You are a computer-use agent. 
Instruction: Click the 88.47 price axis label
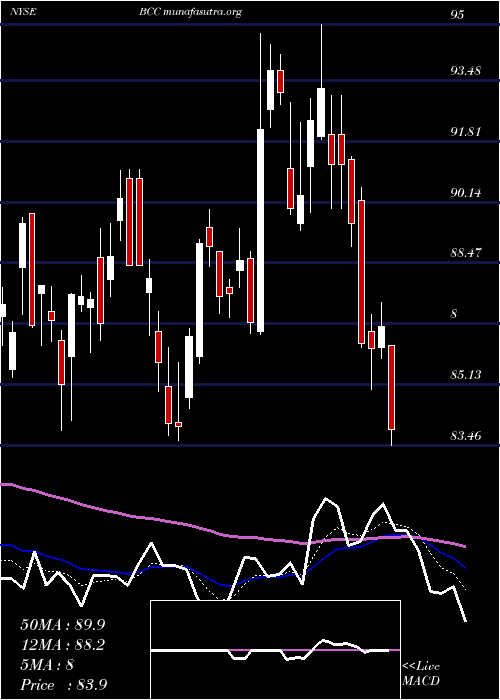pyautogui.click(x=465, y=253)
